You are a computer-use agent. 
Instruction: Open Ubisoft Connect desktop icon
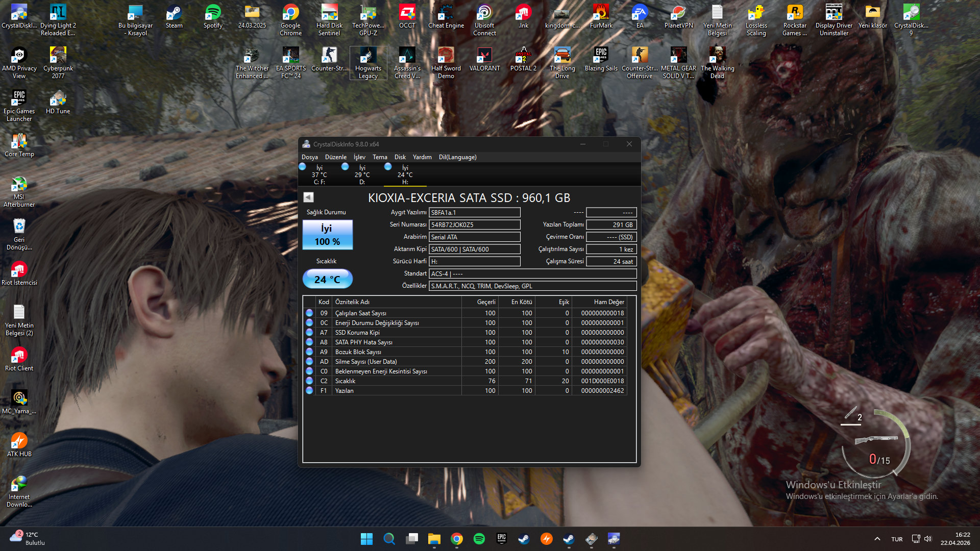click(x=484, y=20)
